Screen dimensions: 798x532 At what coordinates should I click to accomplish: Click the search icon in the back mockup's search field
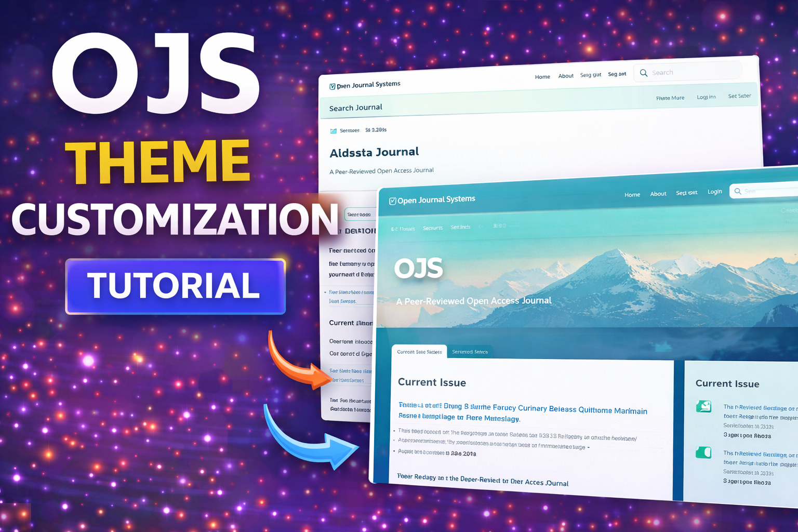tap(643, 73)
